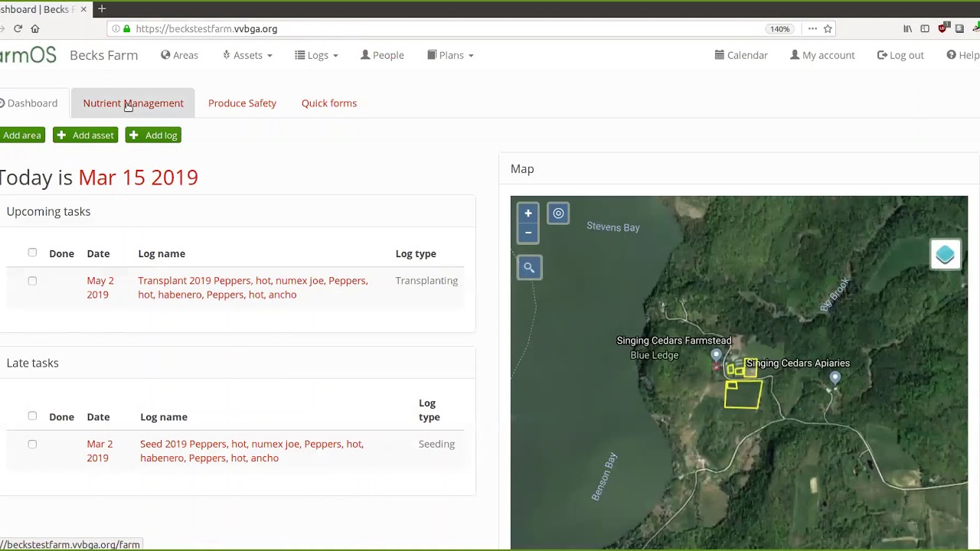The image size is (980, 551).
Task: Open the People menu item
Action: point(382,55)
